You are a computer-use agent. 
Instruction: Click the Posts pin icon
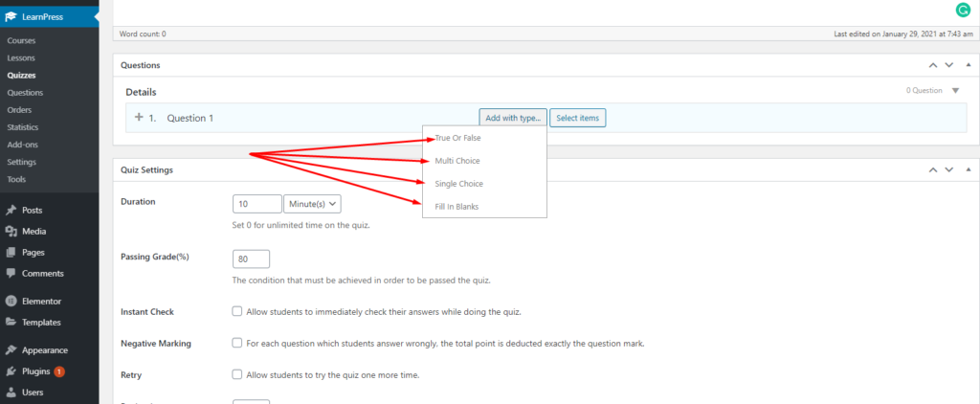click(11, 210)
